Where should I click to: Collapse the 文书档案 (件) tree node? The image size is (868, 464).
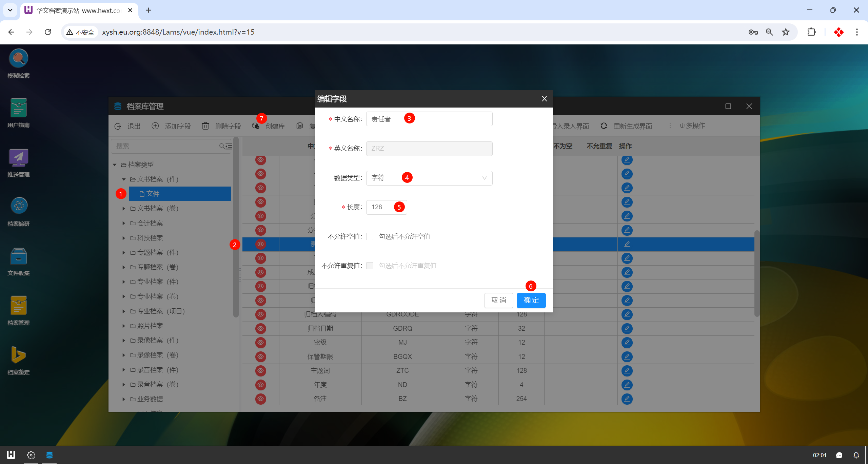[124, 179]
